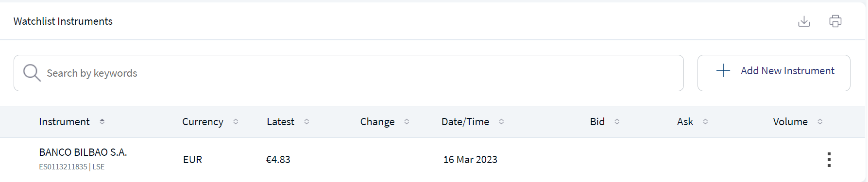Click the plus icon for new instrument
The height and width of the screenshot is (182, 868).
723,70
